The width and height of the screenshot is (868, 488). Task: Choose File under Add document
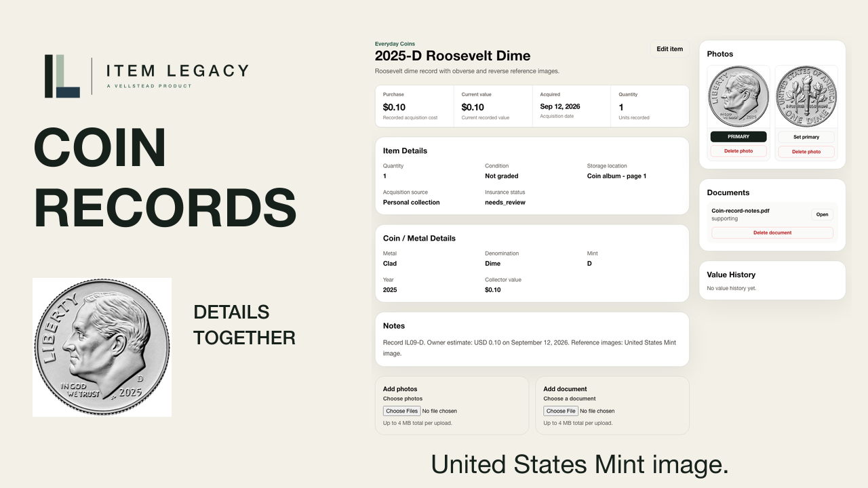pos(561,411)
